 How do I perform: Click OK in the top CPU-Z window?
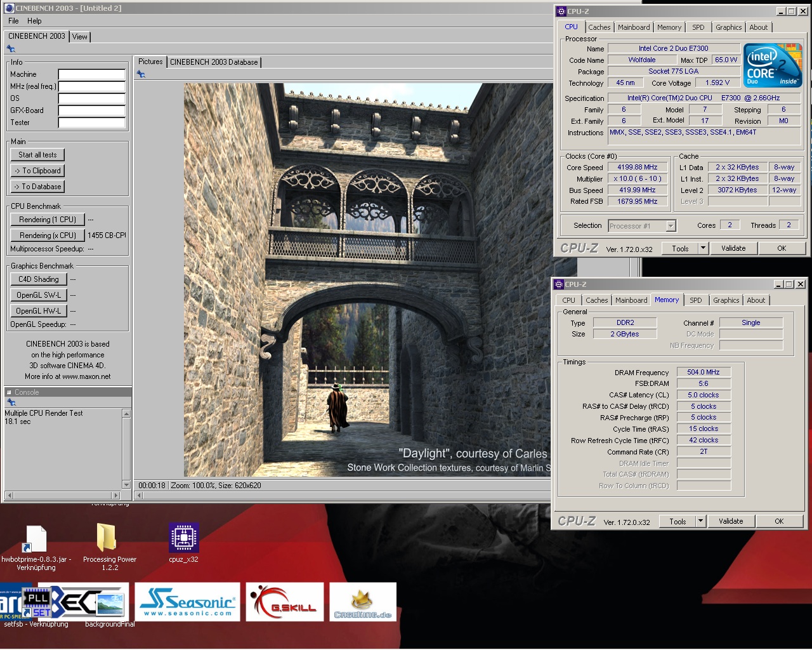(x=782, y=248)
